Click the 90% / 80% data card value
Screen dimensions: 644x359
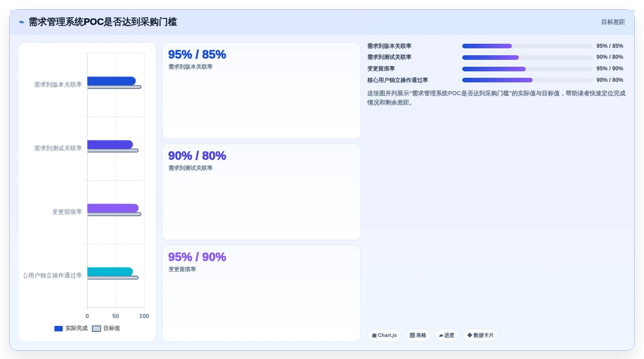click(197, 156)
